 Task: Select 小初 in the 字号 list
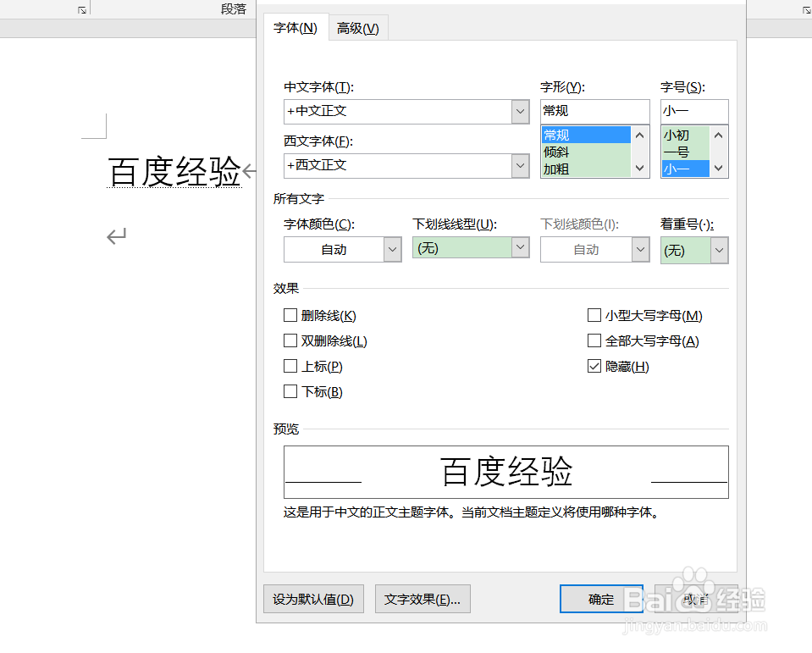686,136
